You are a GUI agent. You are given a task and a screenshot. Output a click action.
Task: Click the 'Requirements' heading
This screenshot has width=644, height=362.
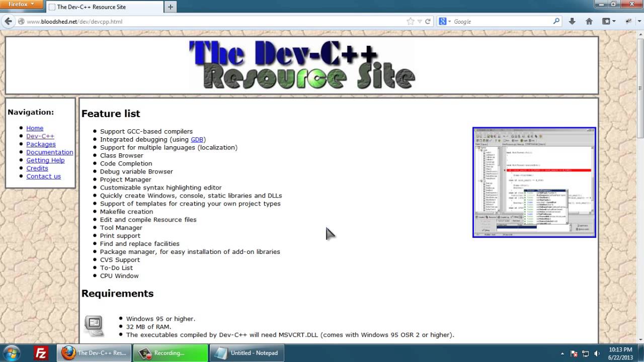coord(117,293)
